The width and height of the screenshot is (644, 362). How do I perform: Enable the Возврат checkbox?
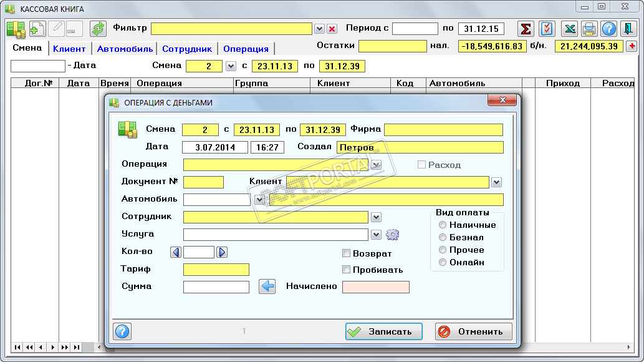346,253
